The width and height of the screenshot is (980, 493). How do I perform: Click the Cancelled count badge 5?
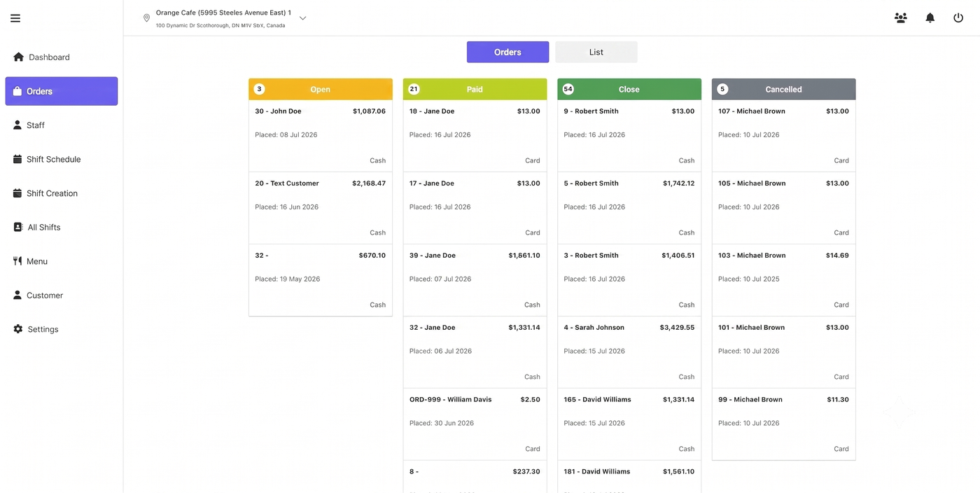pyautogui.click(x=723, y=89)
